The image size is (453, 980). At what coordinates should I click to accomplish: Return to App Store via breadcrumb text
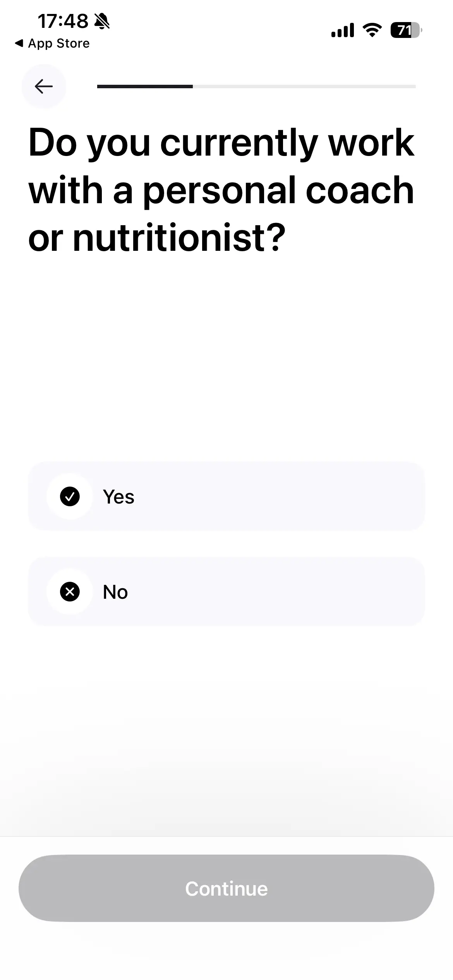59,43
